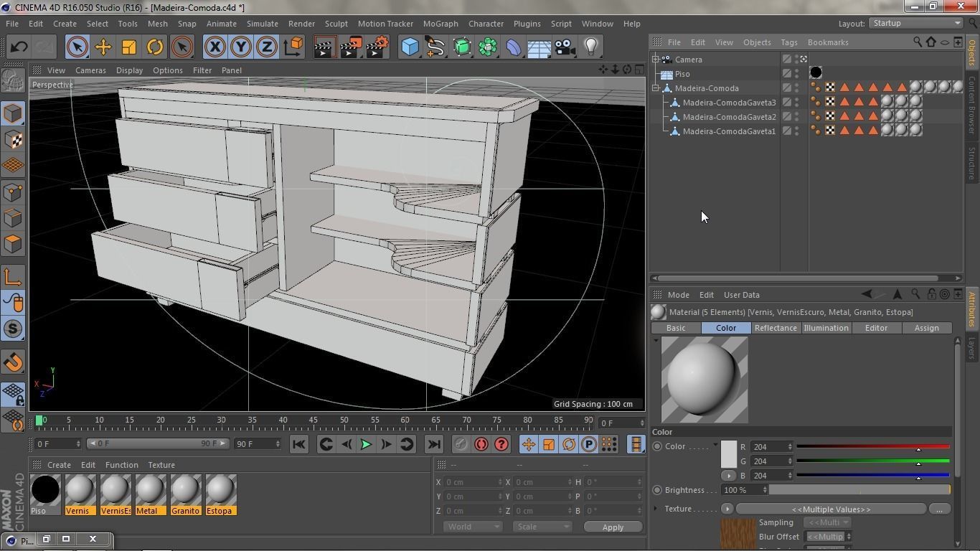The height and width of the screenshot is (551, 980).
Task: Select Piso black material
Action: click(44, 495)
